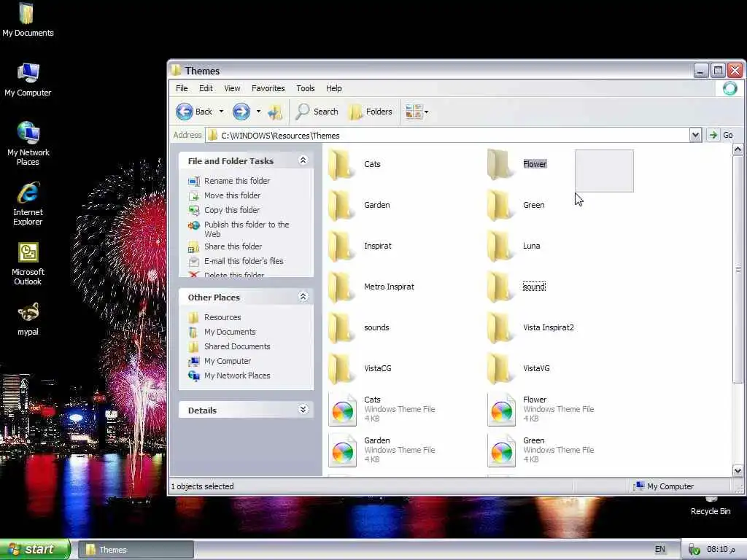This screenshot has height=560, width=747.
Task: Open the Edit menu
Action: 206,88
